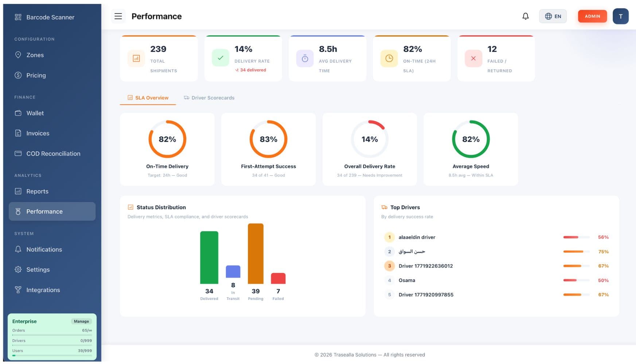Image resolution: width=636 pixels, height=364 pixels.
Task: Go to Settings in the sidebar
Action: click(x=38, y=270)
